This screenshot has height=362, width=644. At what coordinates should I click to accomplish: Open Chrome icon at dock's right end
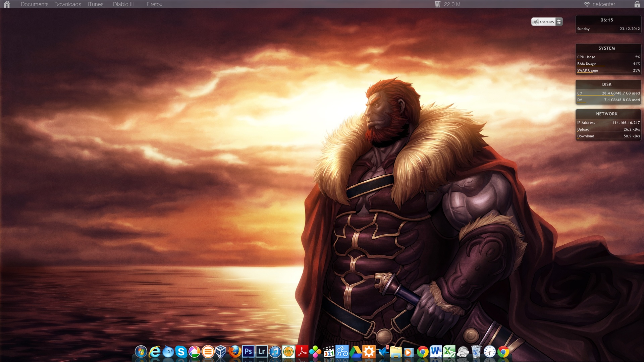[503, 352]
